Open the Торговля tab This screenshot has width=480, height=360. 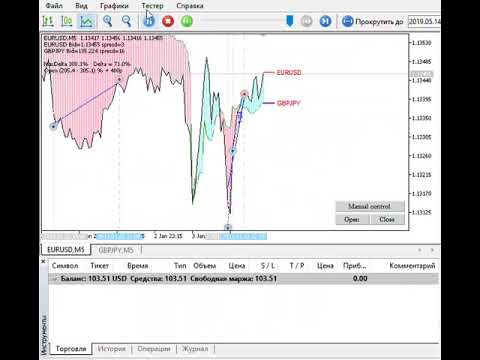point(71,349)
